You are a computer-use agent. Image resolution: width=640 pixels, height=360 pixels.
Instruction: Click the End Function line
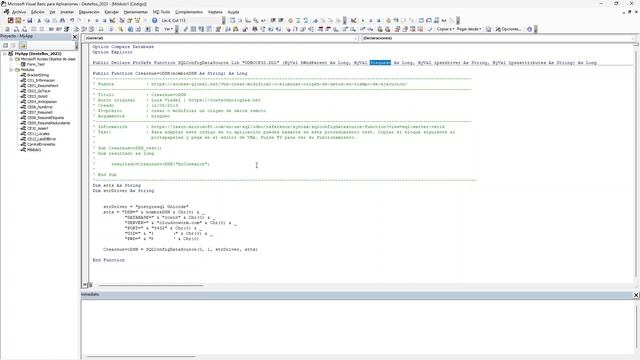109,260
